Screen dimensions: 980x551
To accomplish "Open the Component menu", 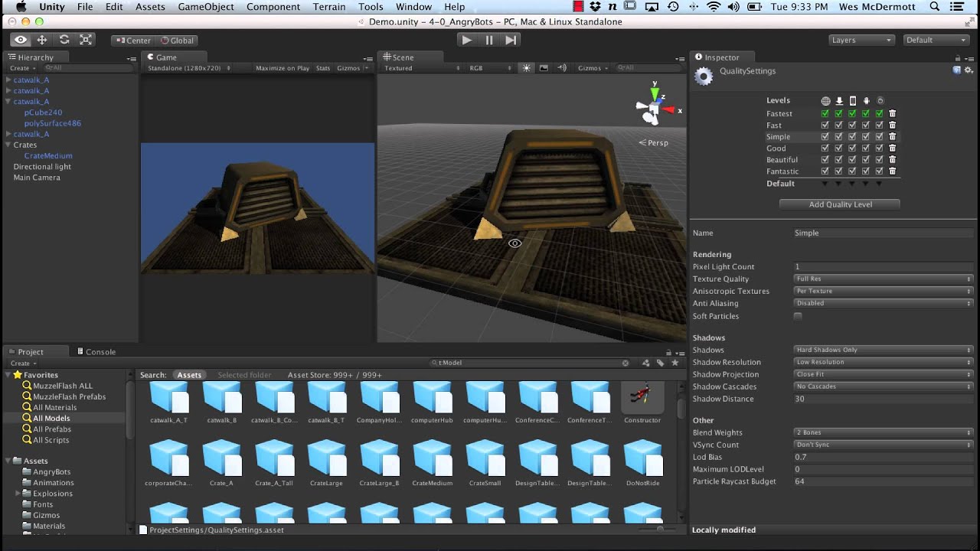I will point(273,7).
